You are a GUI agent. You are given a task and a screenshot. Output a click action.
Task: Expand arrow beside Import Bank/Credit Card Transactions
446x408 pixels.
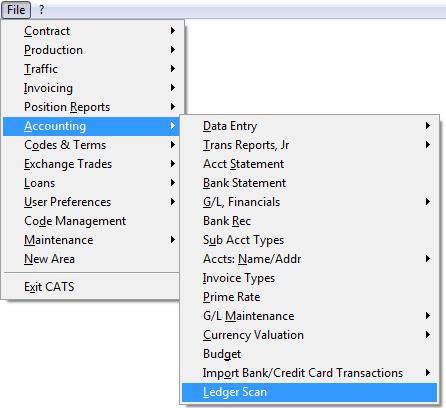pyautogui.click(x=428, y=373)
